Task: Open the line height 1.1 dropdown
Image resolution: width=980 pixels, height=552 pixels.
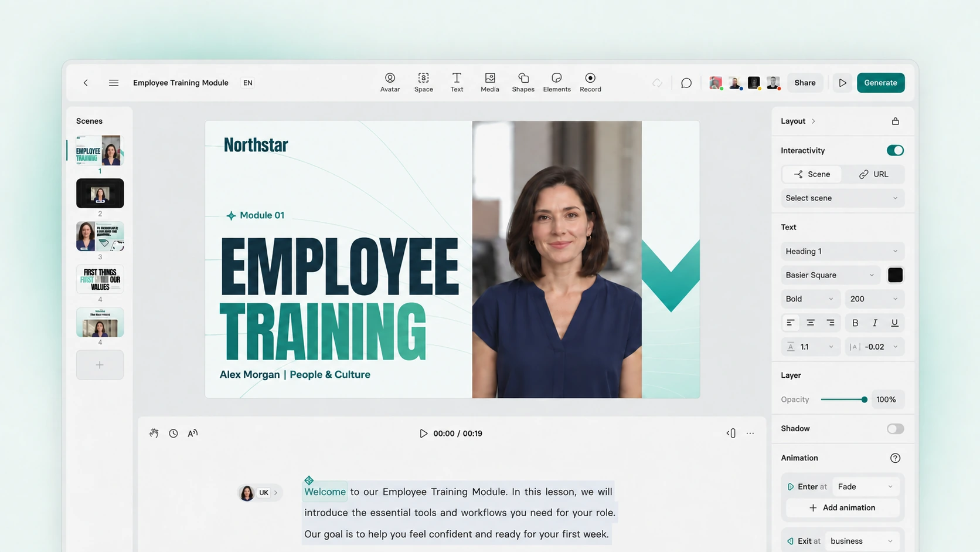Action: pyautogui.click(x=810, y=347)
